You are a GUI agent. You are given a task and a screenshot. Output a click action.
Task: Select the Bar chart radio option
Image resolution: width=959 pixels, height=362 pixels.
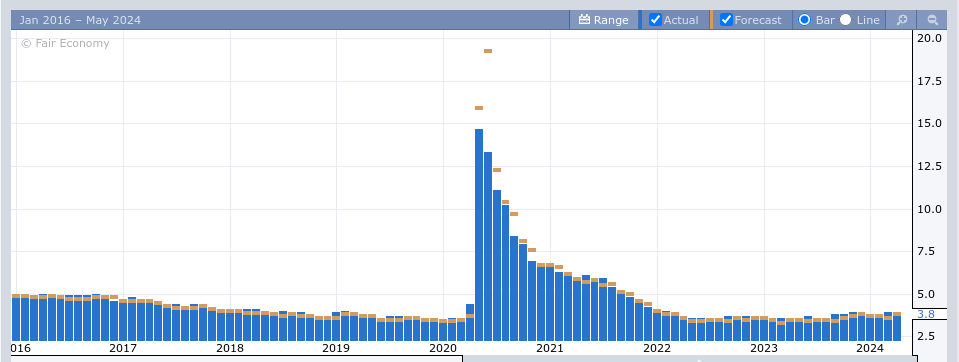point(804,20)
